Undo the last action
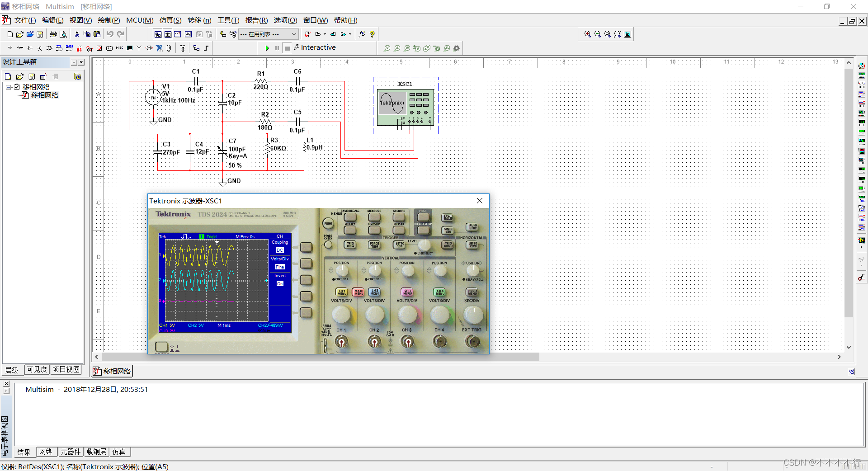 point(110,34)
